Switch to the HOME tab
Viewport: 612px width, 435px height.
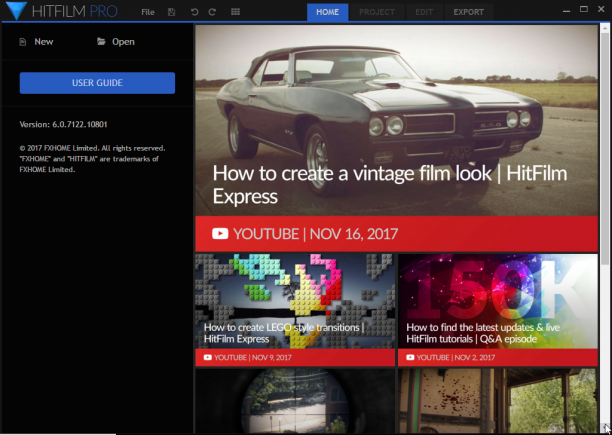327,12
